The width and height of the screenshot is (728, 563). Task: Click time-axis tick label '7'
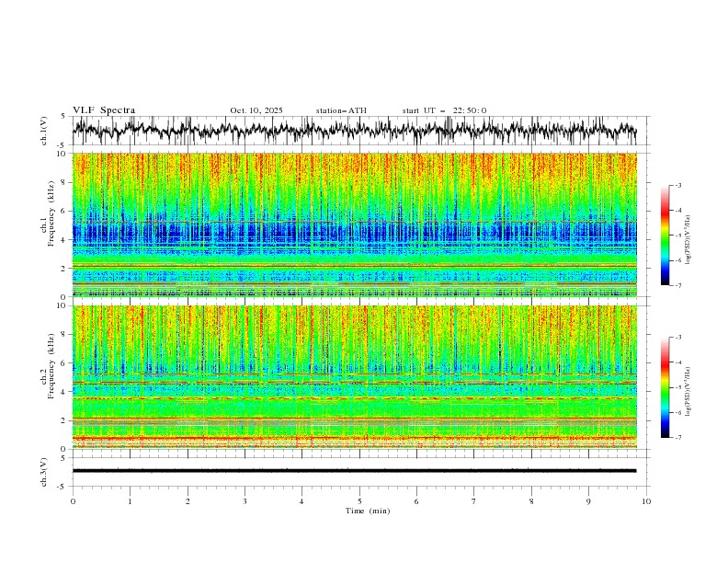(x=474, y=501)
